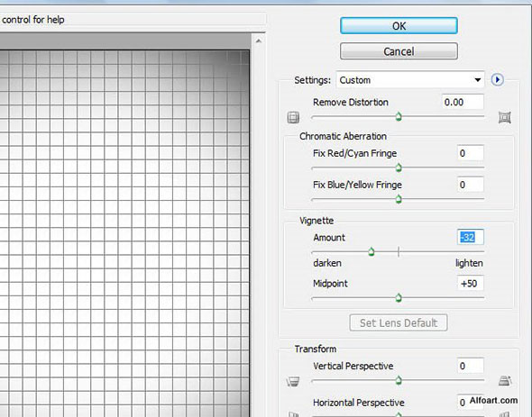Click the preview scrollbar up arrow

(x=259, y=41)
